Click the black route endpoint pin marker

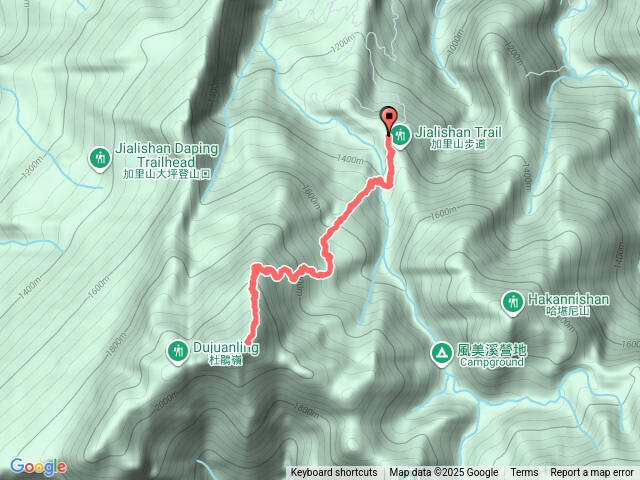coord(388,121)
